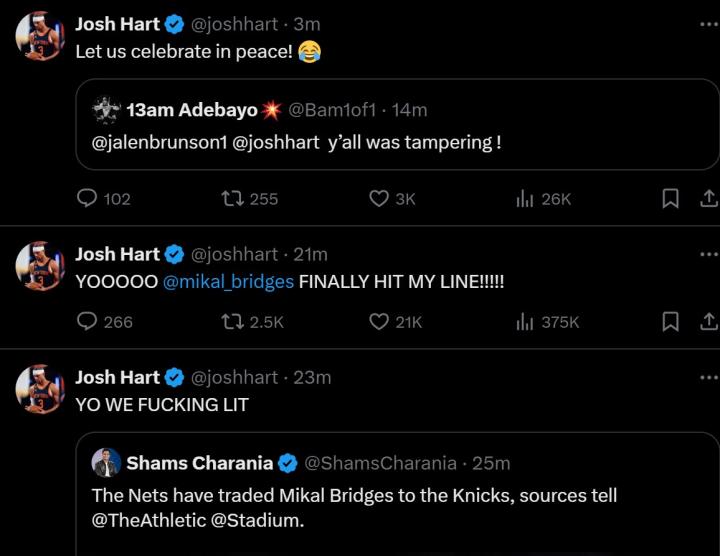
Task: Reply to the "Let us celebrate" tweet
Action: tap(88, 199)
